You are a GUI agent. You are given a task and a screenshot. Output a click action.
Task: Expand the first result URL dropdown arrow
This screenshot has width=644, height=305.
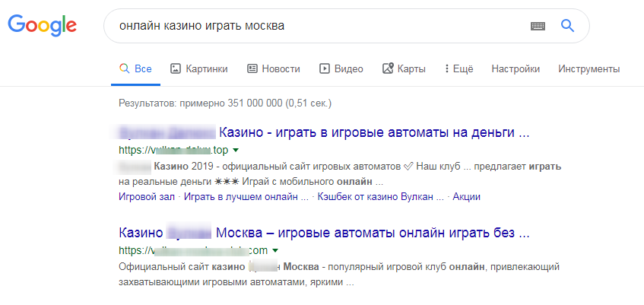tap(236, 150)
